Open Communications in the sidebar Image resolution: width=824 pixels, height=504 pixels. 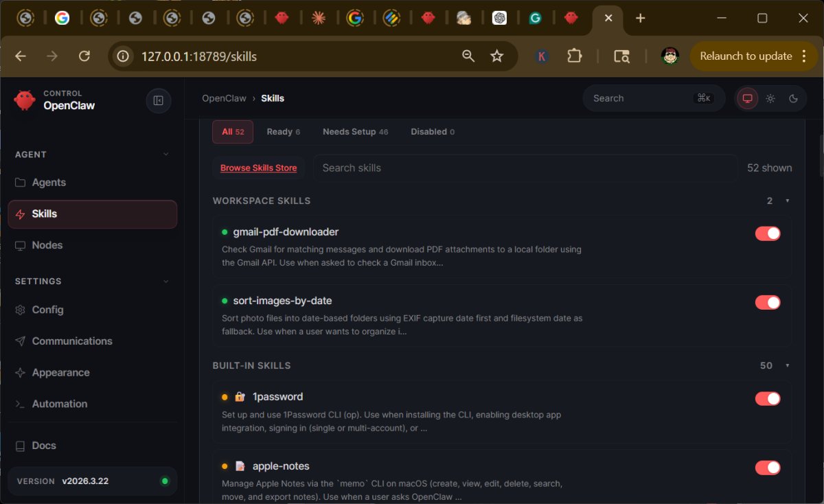coord(92,341)
